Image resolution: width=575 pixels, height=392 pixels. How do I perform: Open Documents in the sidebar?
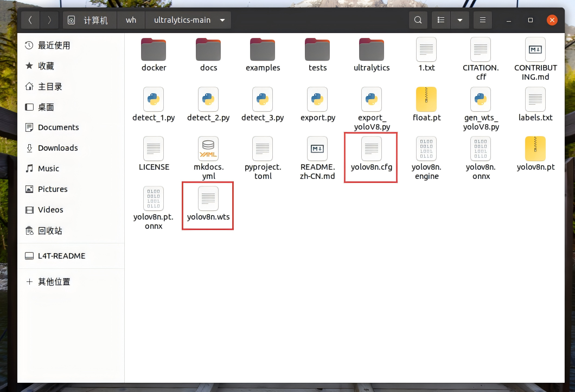point(71,127)
